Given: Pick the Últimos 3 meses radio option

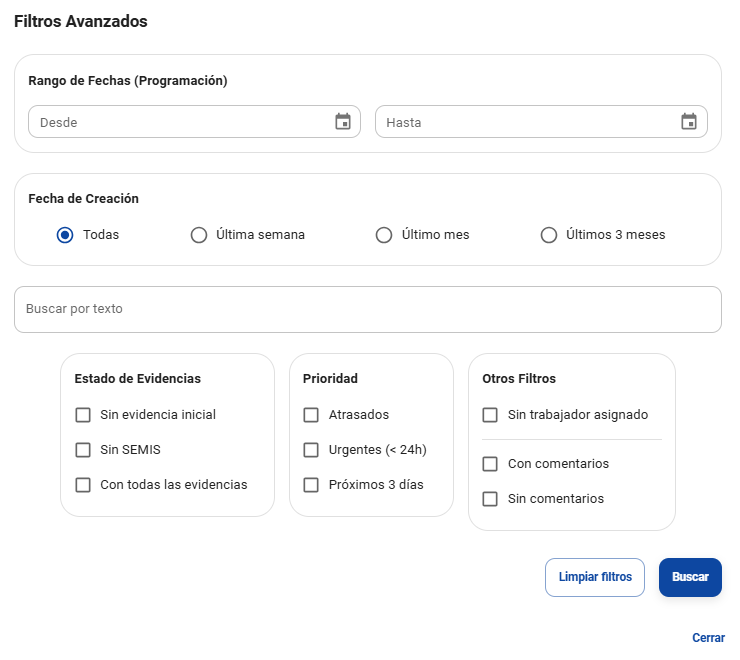Looking at the screenshot, I should tap(549, 235).
